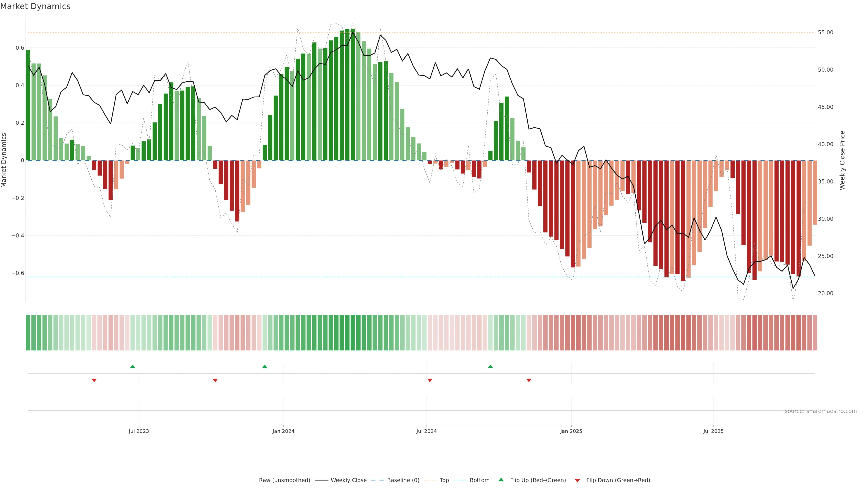Image resolution: width=868 pixels, height=488 pixels.
Task: Click the first red flip-down triangle before Jul 2023
Action: coord(94,380)
